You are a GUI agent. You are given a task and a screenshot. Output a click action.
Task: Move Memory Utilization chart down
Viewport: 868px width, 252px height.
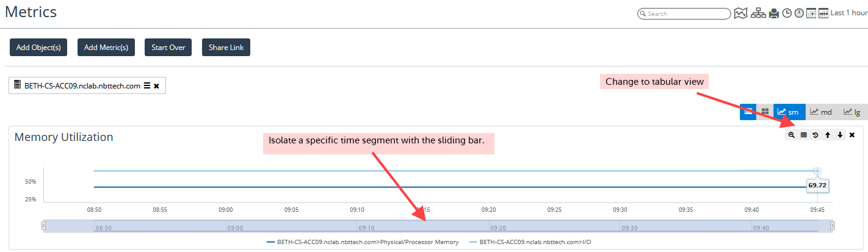pyautogui.click(x=840, y=135)
